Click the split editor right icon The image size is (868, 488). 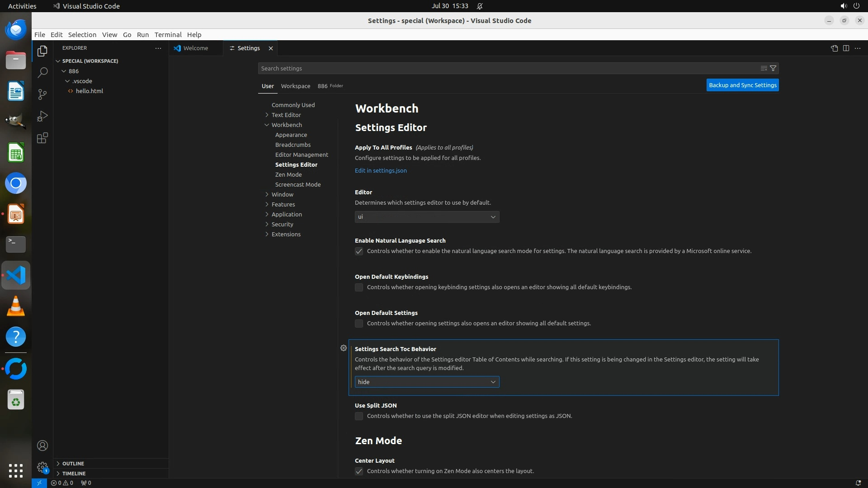(x=846, y=48)
